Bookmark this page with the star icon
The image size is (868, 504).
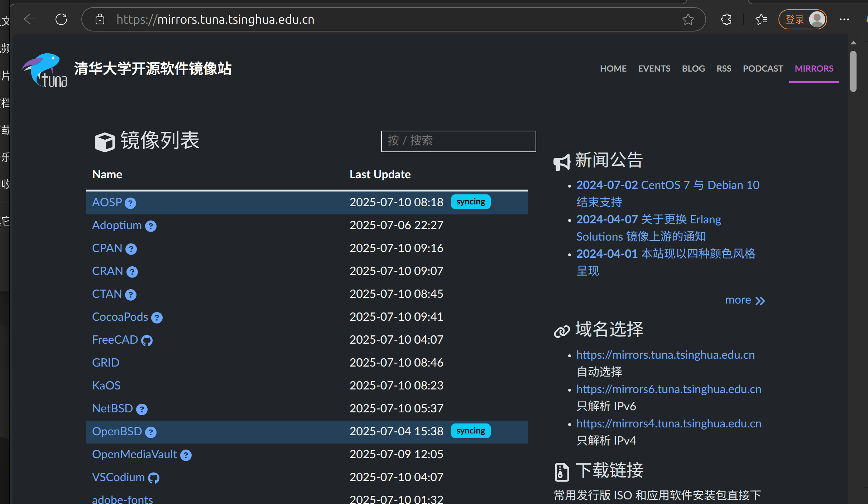(x=688, y=19)
